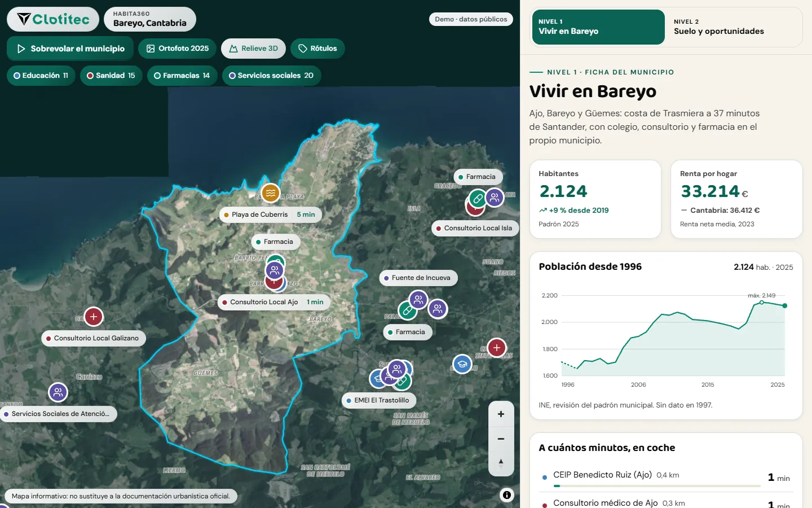Image resolution: width=812 pixels, height=508 pixels.
Task: Open map attribution info icon
Action: pos(507,495)
